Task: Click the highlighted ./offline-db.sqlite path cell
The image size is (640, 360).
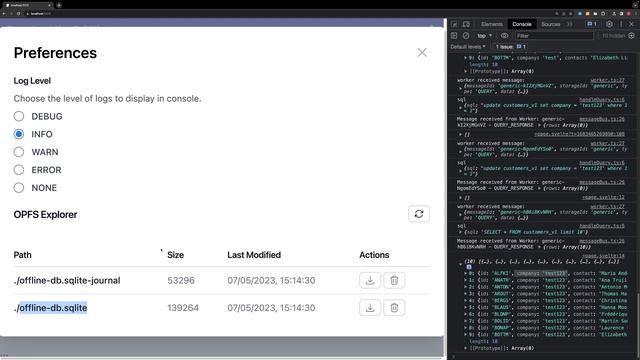Action: (51, 308)
